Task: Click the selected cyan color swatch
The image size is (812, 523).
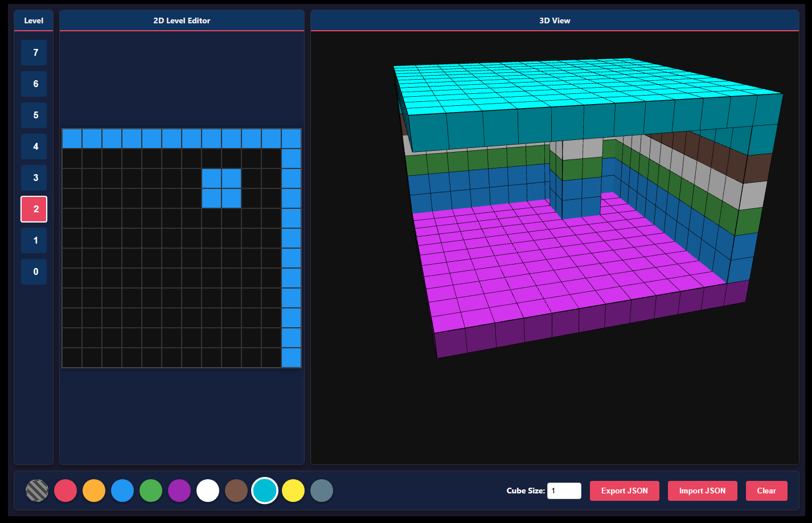Action: pos(265,491)
